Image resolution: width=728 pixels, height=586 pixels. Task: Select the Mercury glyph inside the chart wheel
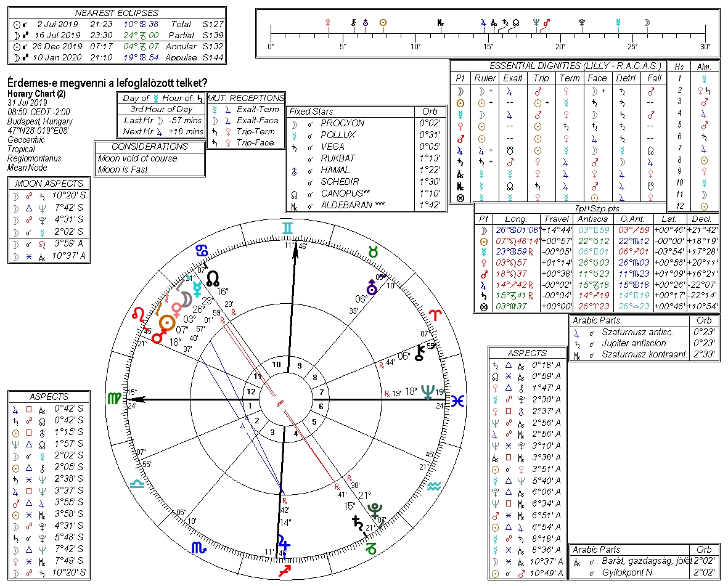coord(197,289)
